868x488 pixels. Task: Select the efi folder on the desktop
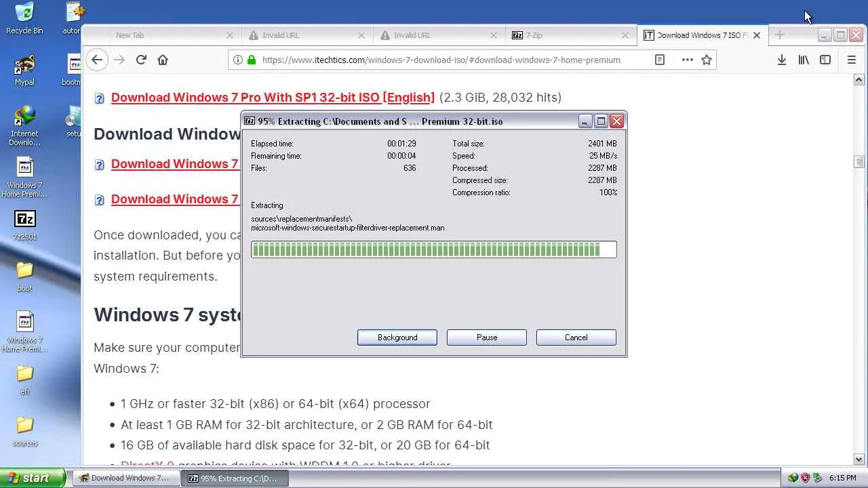24,380
